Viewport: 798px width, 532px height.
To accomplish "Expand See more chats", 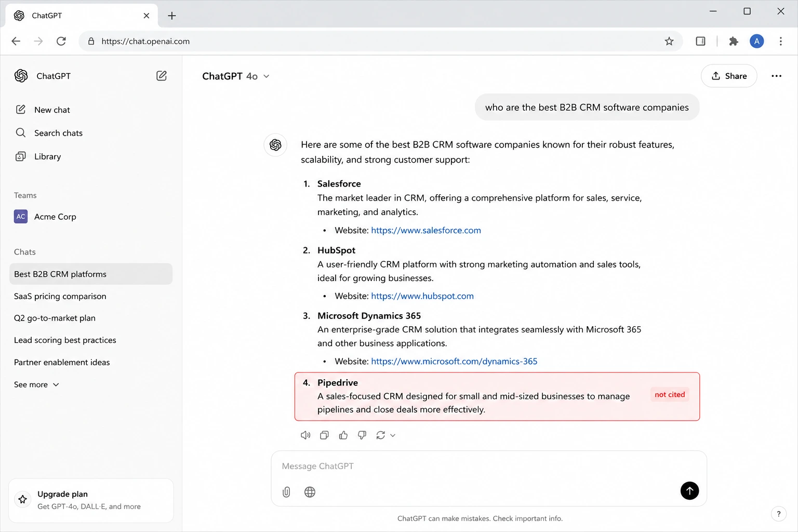I will (36, 384).
